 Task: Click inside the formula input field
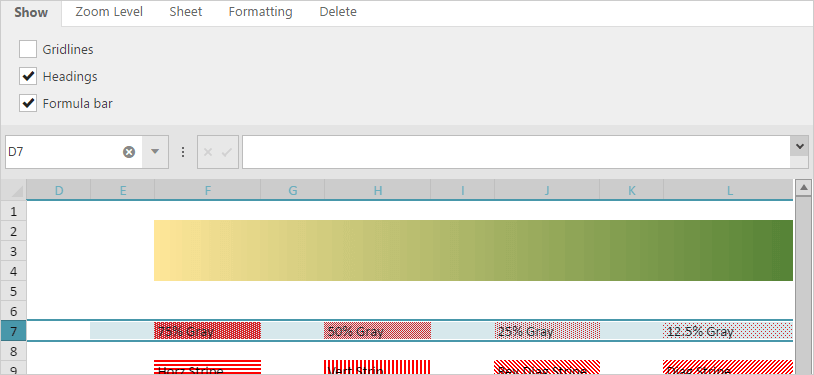click(x=516, y=152)
